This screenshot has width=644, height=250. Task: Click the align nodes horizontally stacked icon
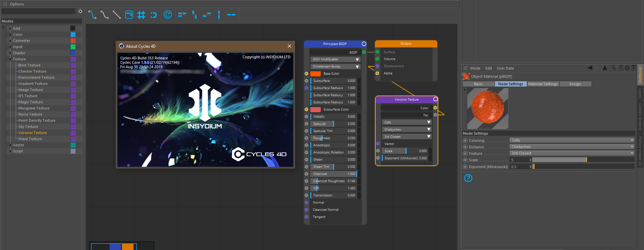tap(182, 15)
